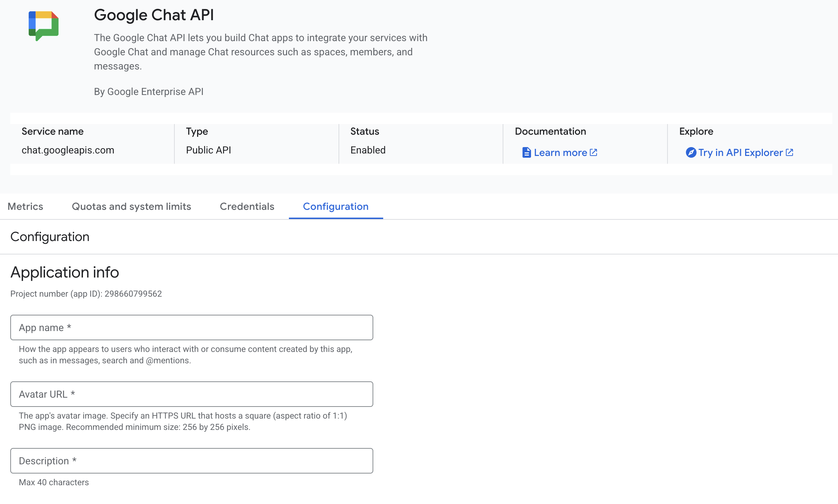This screenshot has height=504, width=838.
Task: Open Try in API Explorer link
Action: (740, 152)
